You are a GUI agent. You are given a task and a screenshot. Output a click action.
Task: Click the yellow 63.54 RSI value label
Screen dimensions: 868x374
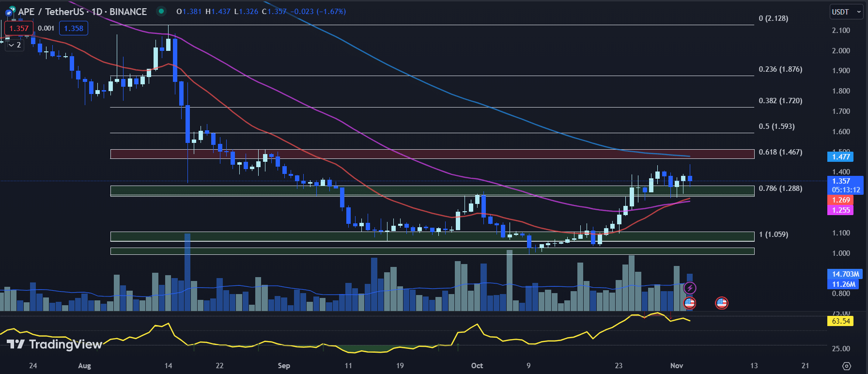coord(840,321)
